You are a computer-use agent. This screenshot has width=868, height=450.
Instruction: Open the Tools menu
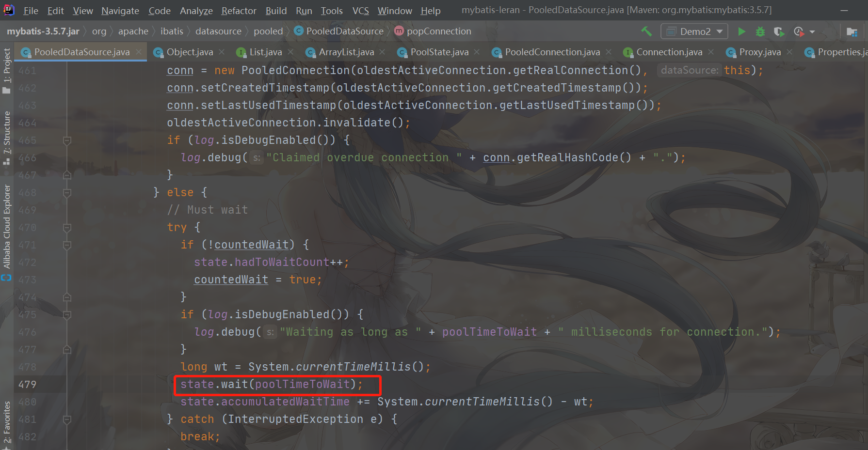[332, 11]
